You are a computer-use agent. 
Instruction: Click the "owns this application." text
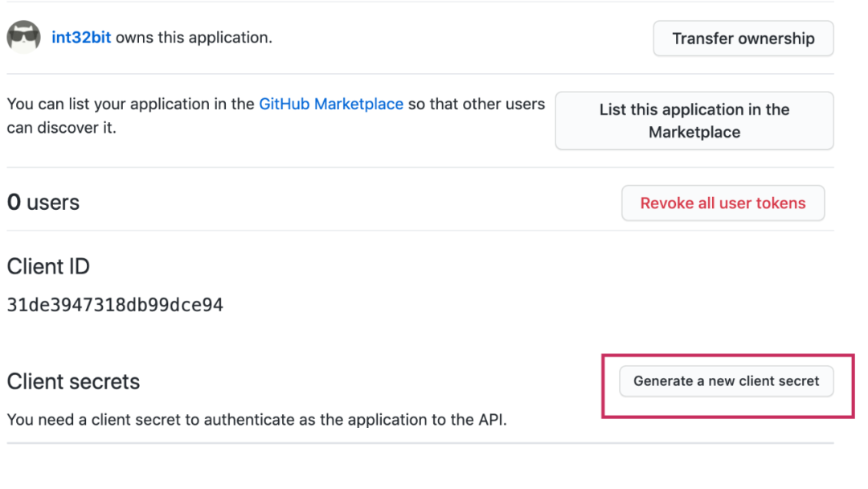coord(194,38)
